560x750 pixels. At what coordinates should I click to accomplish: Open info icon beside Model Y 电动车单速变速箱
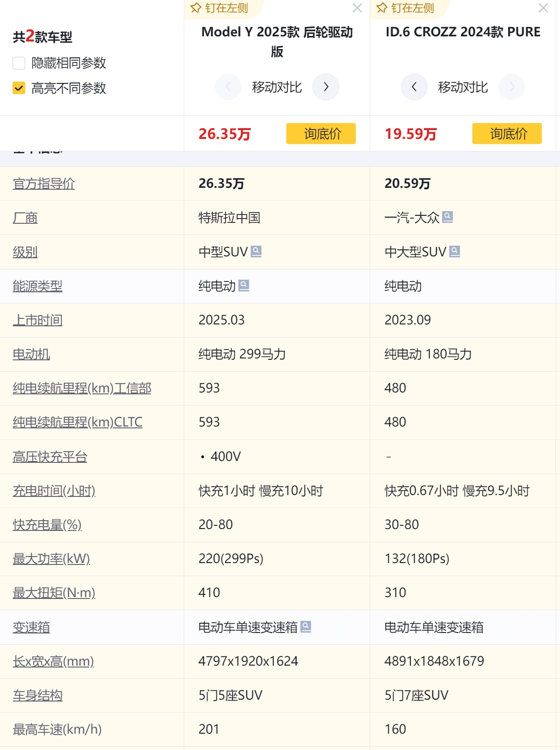point(306,626)
